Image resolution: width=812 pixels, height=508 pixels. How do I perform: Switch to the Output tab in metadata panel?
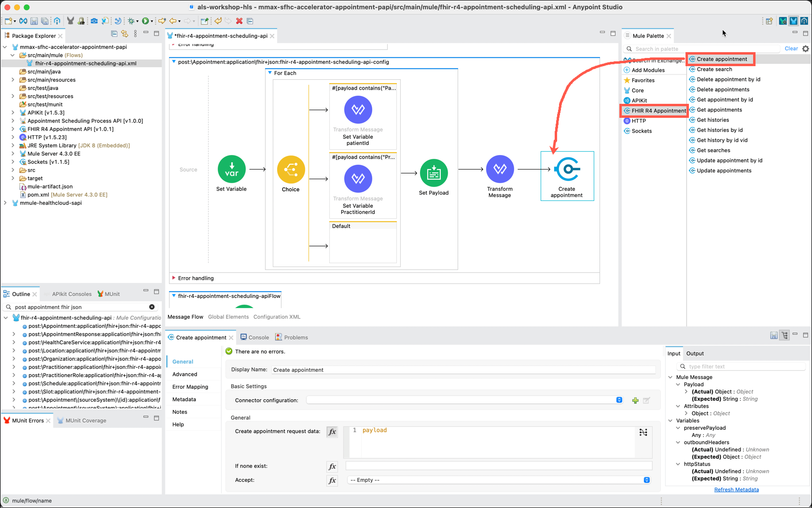695,353
